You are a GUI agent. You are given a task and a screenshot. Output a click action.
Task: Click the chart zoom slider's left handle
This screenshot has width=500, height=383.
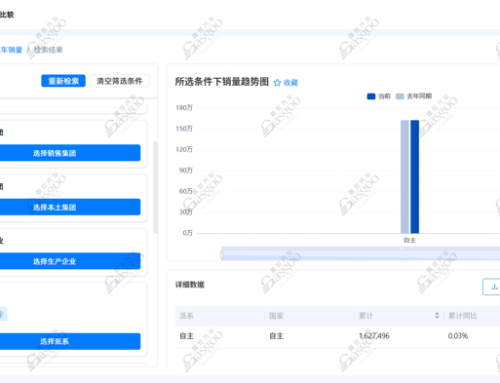[x=222, y=255]
